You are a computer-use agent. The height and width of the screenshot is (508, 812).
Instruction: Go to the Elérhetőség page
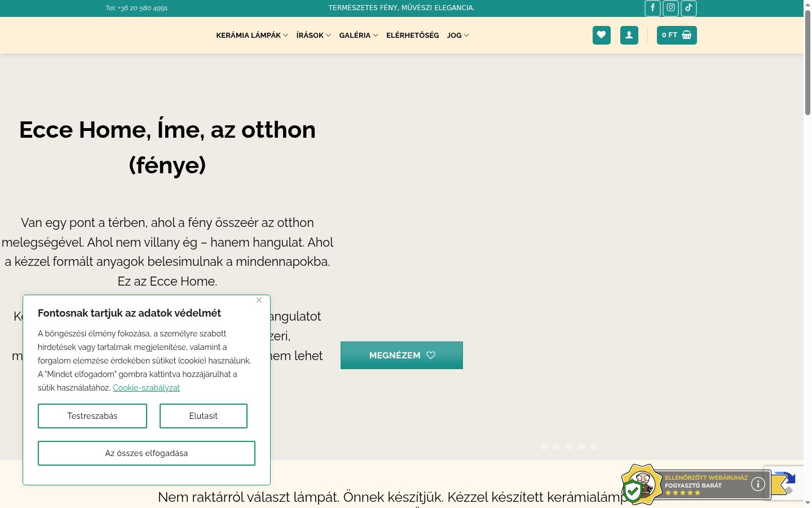tap(413, 35)
